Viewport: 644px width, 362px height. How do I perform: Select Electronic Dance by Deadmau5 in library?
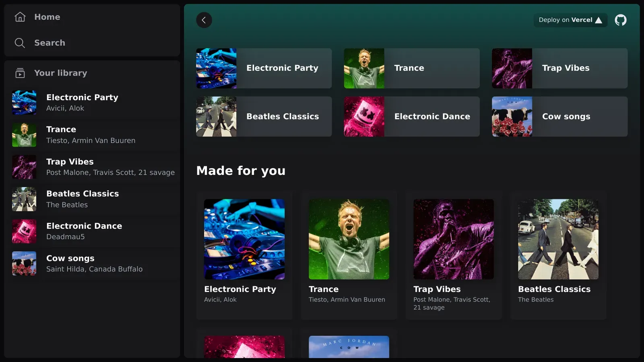[x=84, y=231]
